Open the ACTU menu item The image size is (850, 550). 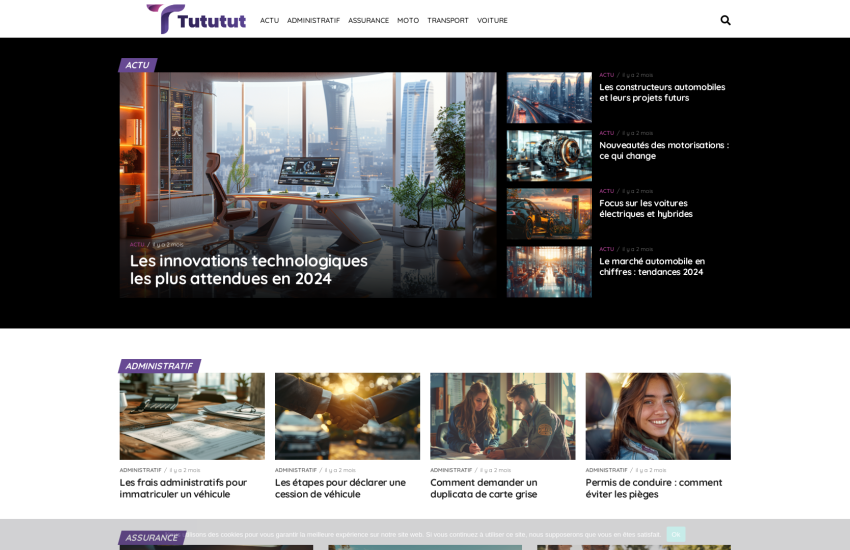coord(269,20)
